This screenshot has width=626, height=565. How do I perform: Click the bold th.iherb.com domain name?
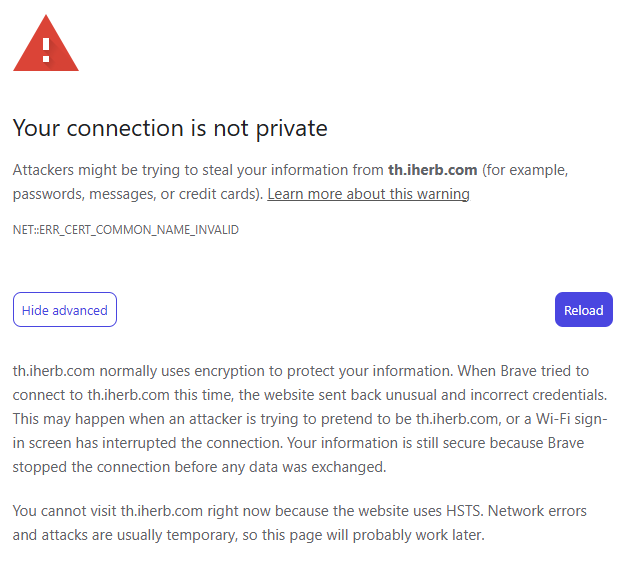[432, 170]
